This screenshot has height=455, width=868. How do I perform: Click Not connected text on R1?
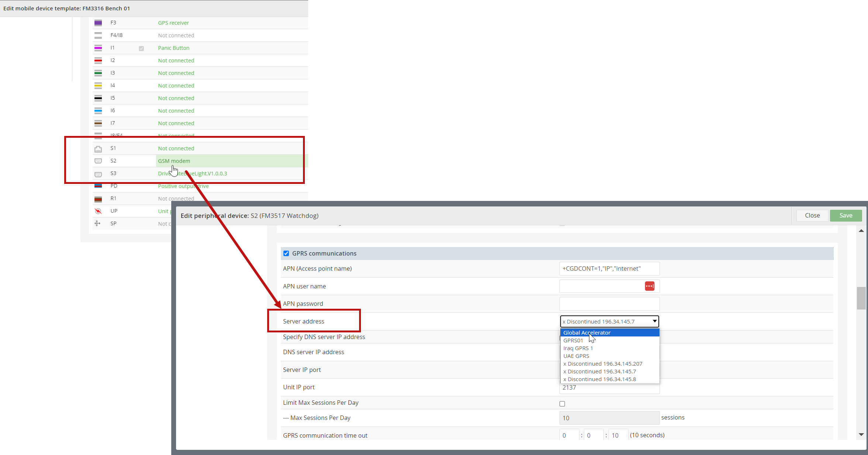[176, 199]
